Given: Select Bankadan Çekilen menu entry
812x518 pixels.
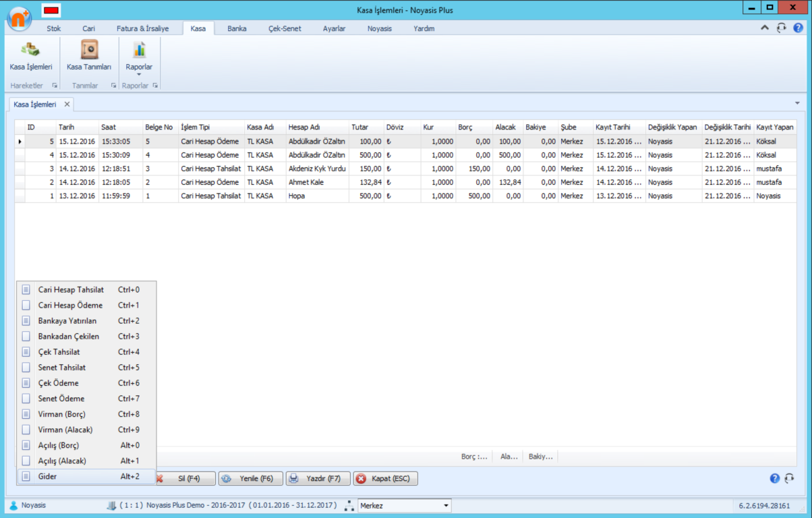Looking at the screenshot, I should [86, 337].
